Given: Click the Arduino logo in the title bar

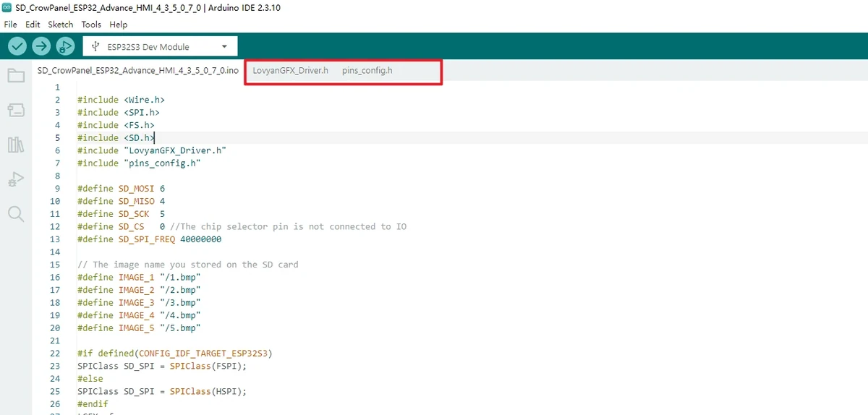Looking at the screenshot, I should coord(7,7).
